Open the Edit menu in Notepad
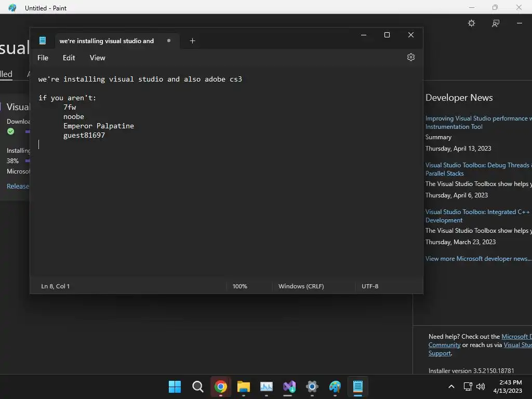Screen dimensions: 532x399 [x=69, y=58]
